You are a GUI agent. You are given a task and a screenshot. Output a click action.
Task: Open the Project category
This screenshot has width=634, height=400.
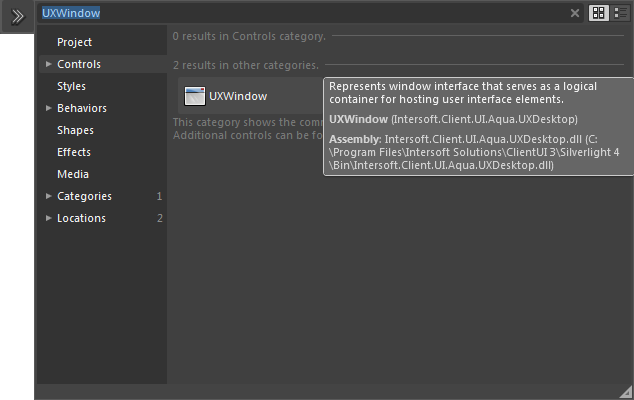pos(74,42)
